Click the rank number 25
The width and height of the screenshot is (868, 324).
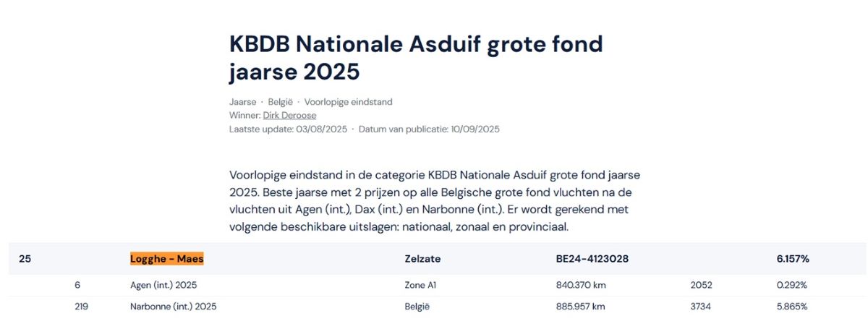25,258
